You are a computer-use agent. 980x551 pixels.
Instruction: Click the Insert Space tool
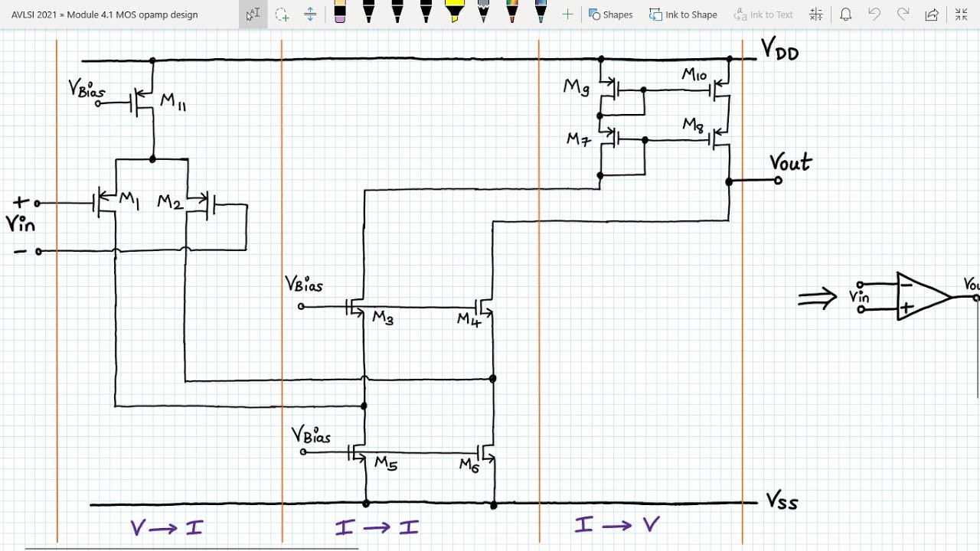coord(310,15)
